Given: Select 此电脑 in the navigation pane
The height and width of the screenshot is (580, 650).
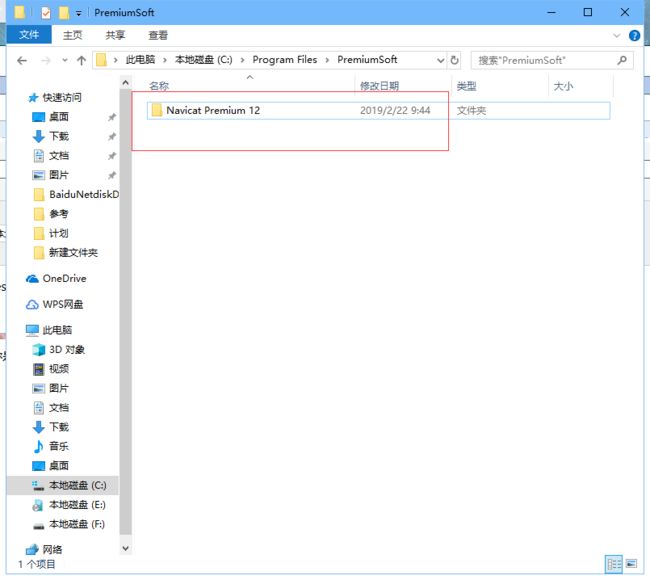Looking at the screenshot, I should point(57,330).
